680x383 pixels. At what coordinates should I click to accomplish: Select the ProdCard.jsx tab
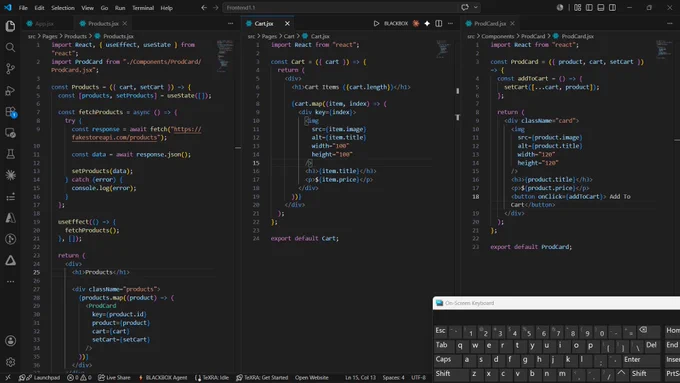[x=490, y=23]
